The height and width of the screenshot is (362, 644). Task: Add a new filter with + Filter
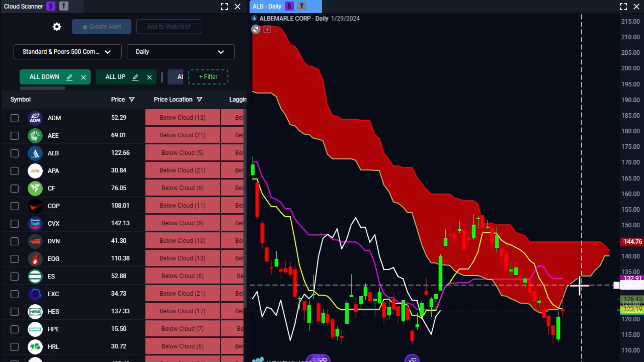[208, 77]
